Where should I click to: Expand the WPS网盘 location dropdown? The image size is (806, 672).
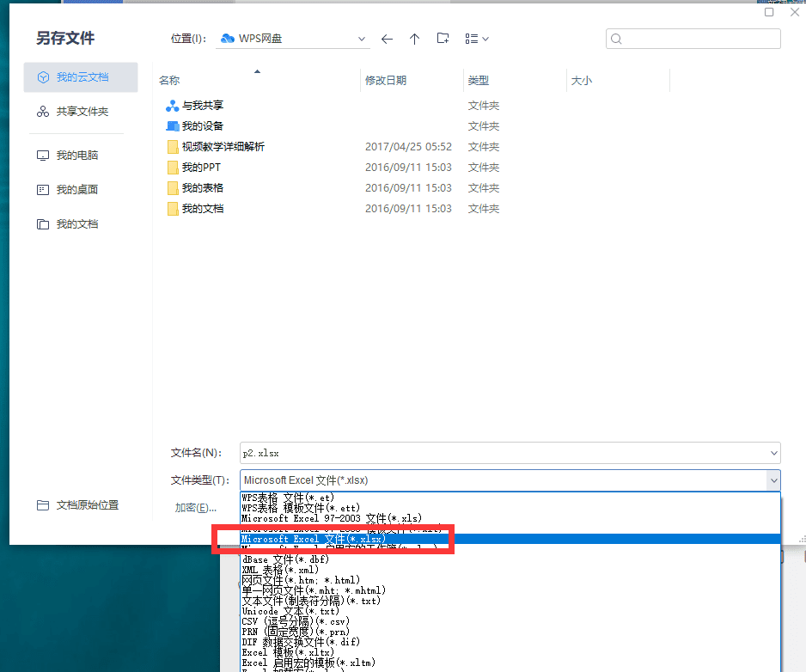362,39
